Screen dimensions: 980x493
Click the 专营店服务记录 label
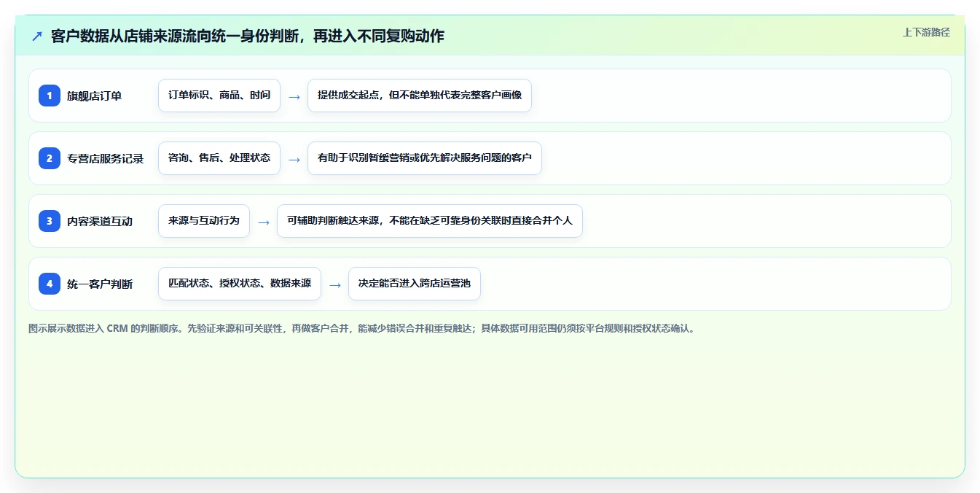click(105, 158)
